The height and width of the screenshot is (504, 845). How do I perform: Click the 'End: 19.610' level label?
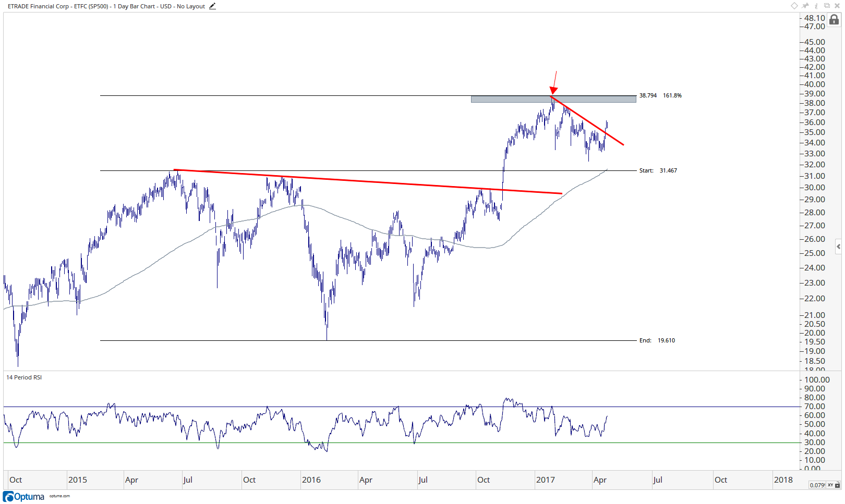point(657,340)
